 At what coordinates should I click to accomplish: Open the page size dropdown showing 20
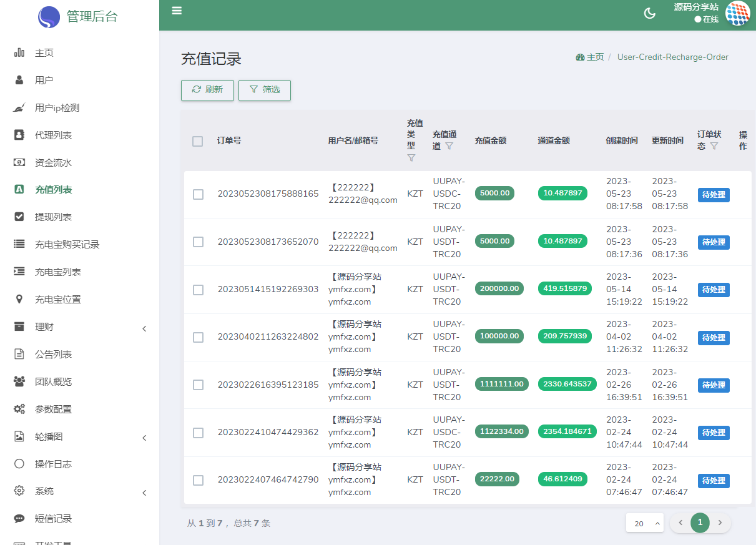point(644,523)
